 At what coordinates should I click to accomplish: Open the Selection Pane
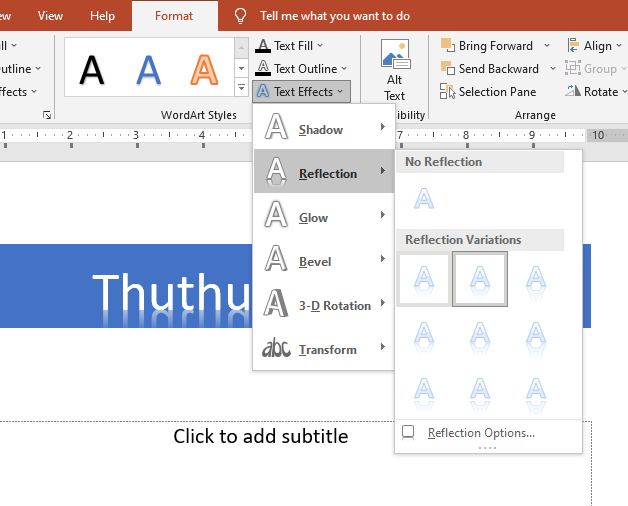coord(488,92)
